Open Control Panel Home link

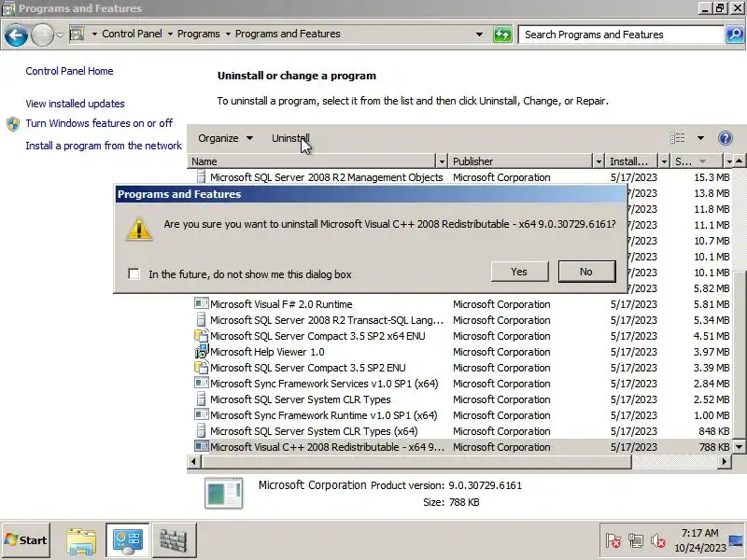pos(69,71)
